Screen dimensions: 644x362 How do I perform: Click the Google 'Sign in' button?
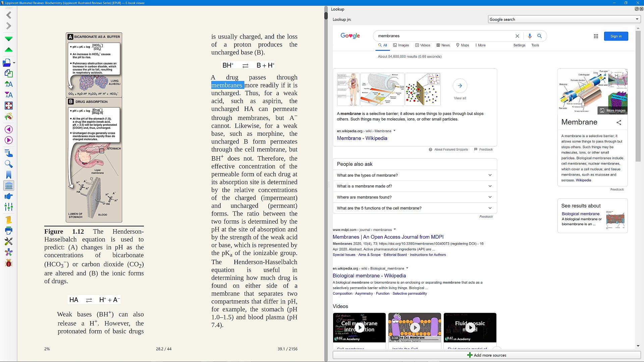[x=616, y=36]
